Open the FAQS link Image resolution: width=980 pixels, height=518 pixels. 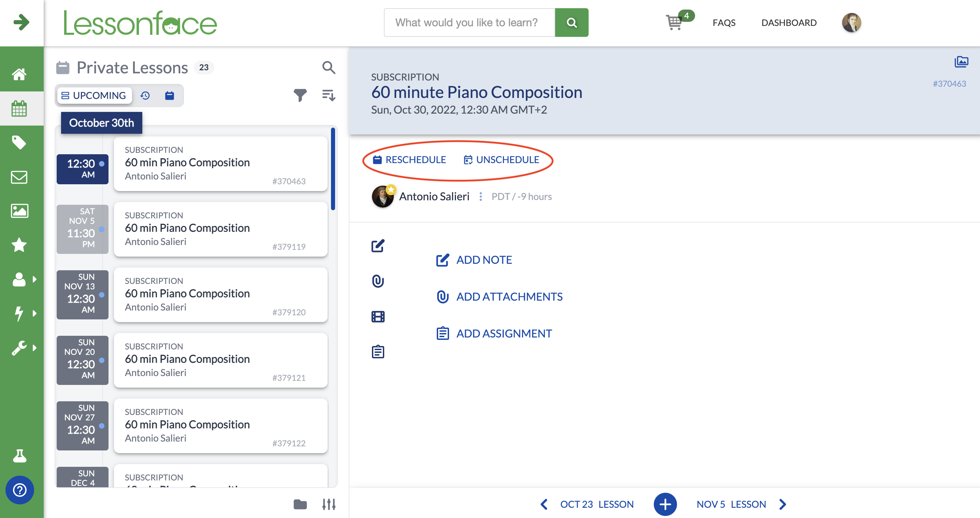pyautogui.click(x=724, y=23)
